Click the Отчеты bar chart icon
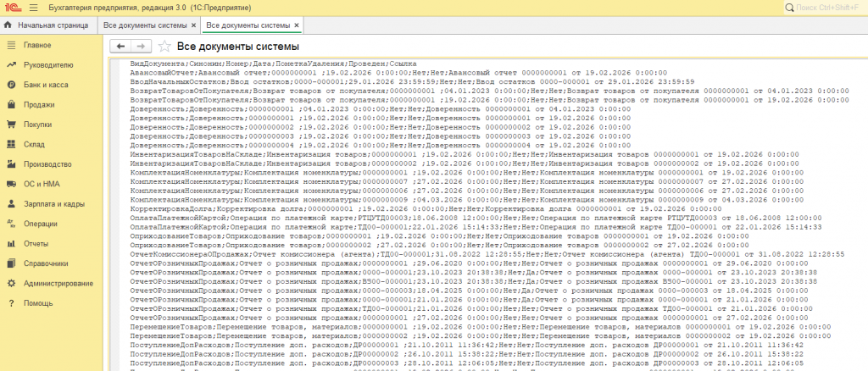 10,244
